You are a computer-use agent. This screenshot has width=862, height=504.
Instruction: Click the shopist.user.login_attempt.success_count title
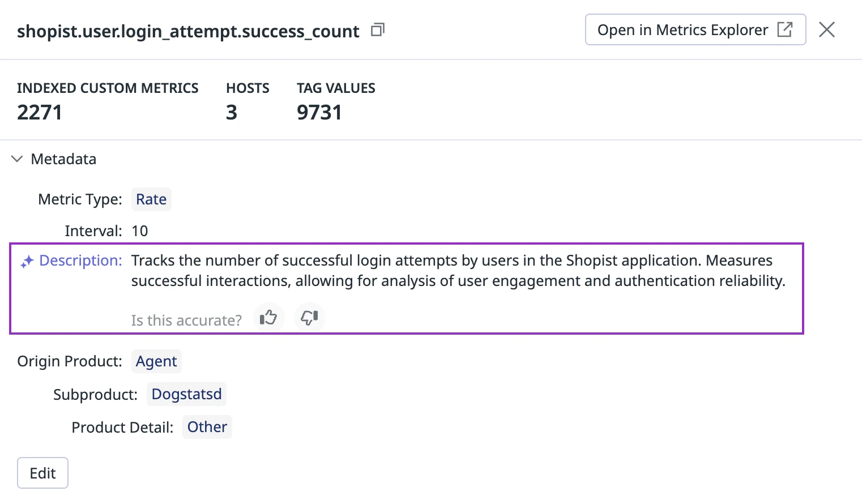188,31
